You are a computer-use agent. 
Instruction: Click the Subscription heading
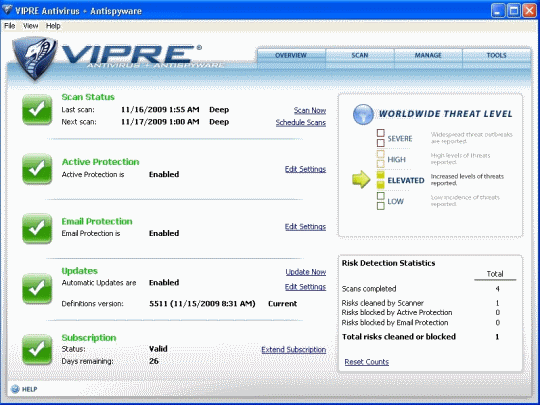coord(89,338)
